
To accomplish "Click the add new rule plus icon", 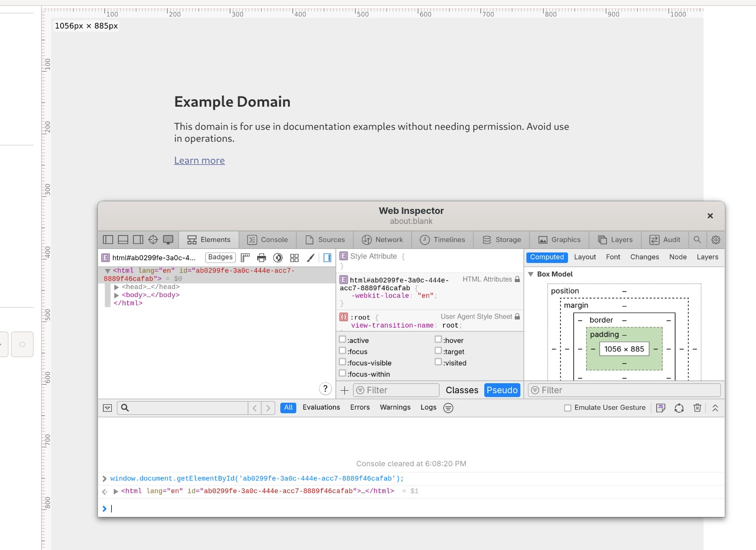I will tap(344, 390).
